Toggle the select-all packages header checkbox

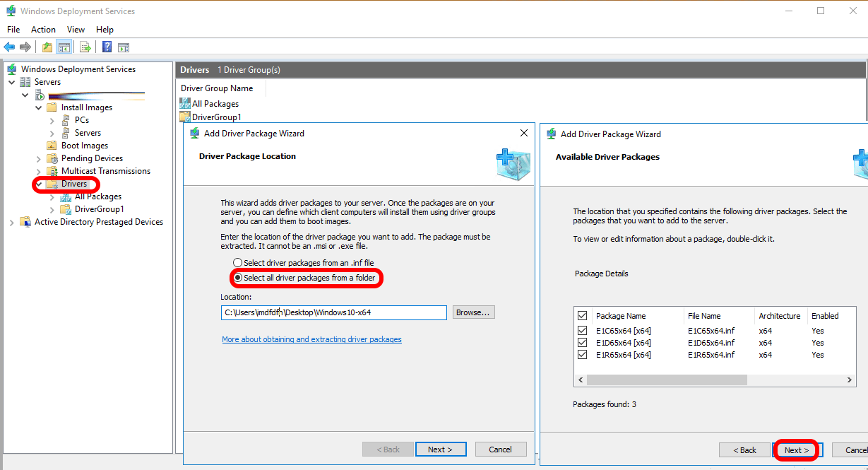point(582,316)
